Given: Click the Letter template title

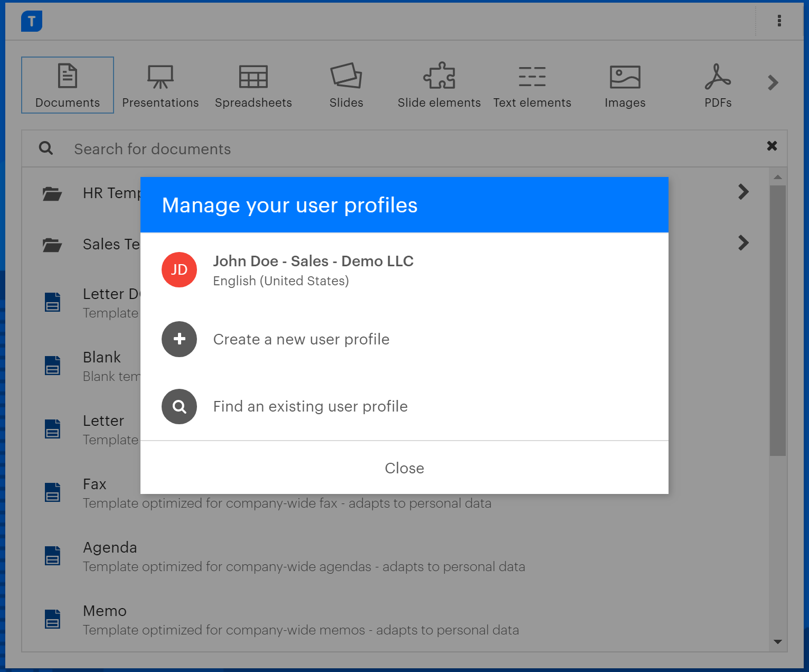Looking at the screenshot, I should pos(104,421).
